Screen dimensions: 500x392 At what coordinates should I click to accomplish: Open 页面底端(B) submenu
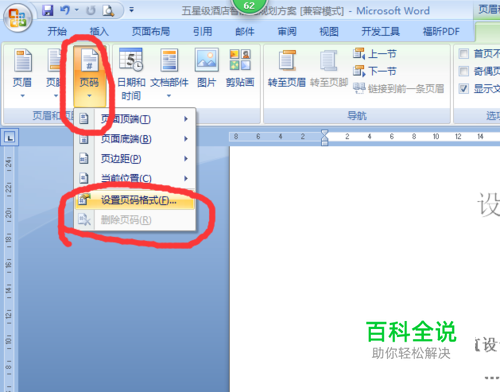pyautogui.click(x=135, y=139)
